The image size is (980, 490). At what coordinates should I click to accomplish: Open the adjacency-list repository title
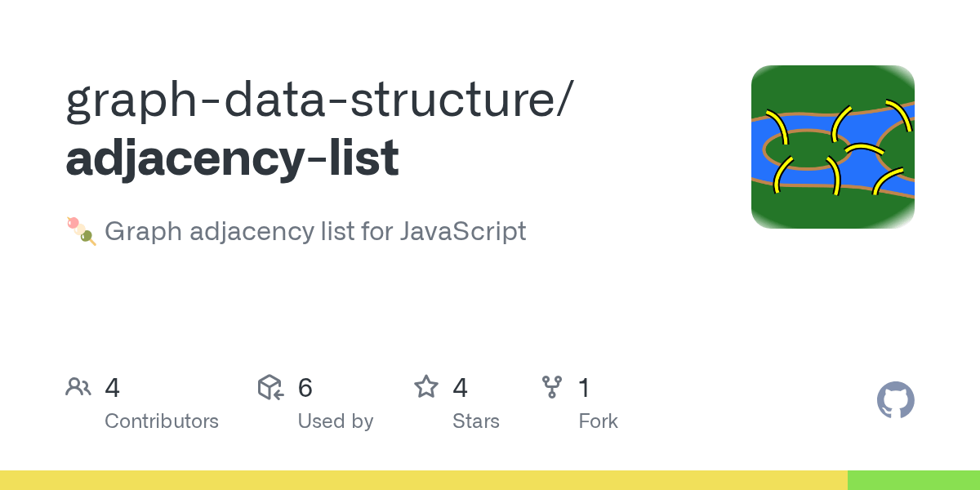[233, 158]
